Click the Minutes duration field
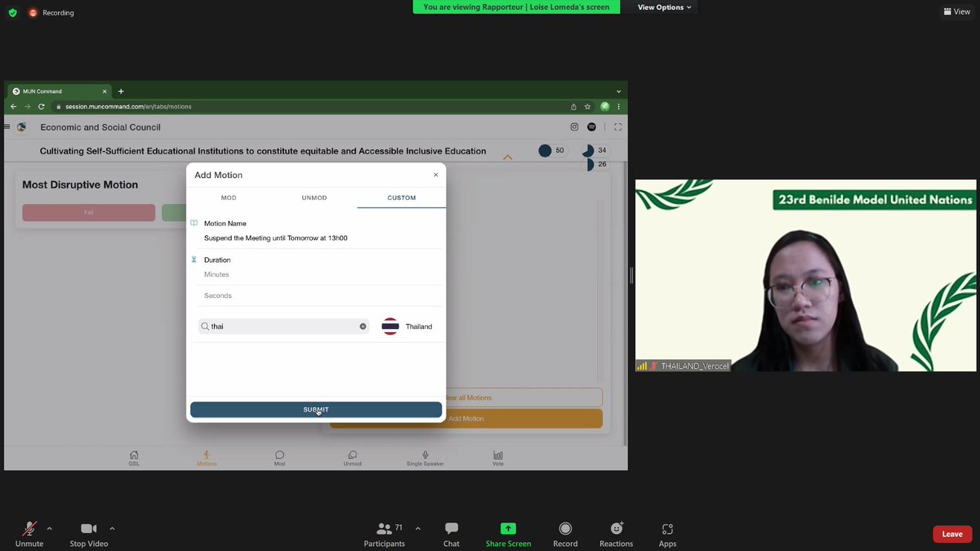980x551 pixels. [x=323, y=275]
